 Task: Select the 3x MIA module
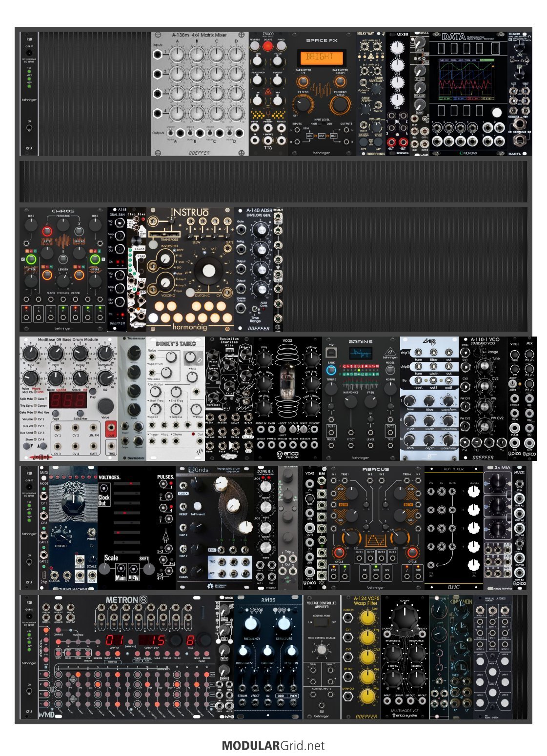[498, 528]
